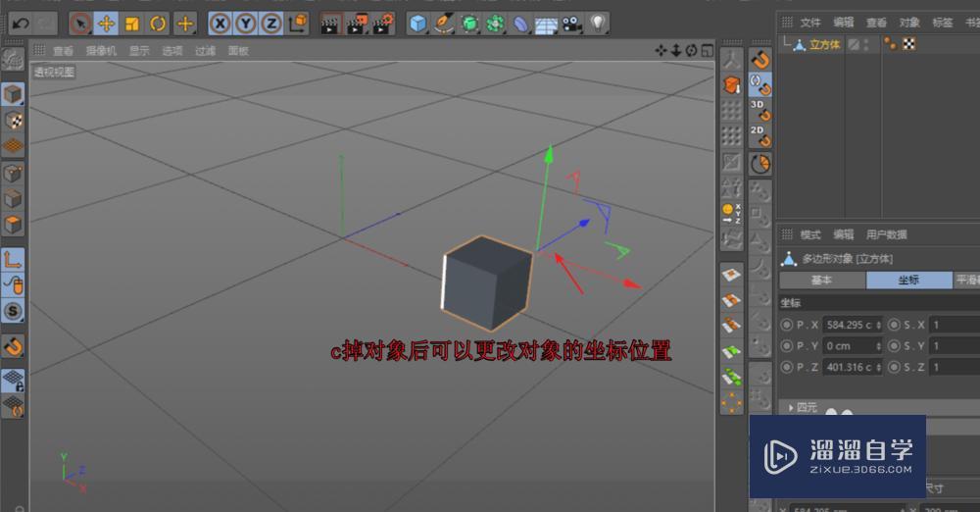The height and width of the screenshot is (512, 980).
Task: Open viewport 显示 menu
Action: click(139, 51)
